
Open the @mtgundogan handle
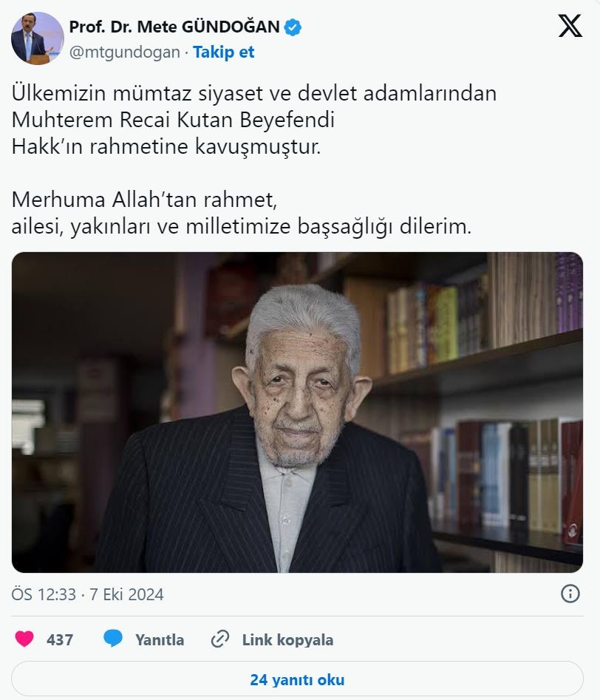tap(125, 52)
